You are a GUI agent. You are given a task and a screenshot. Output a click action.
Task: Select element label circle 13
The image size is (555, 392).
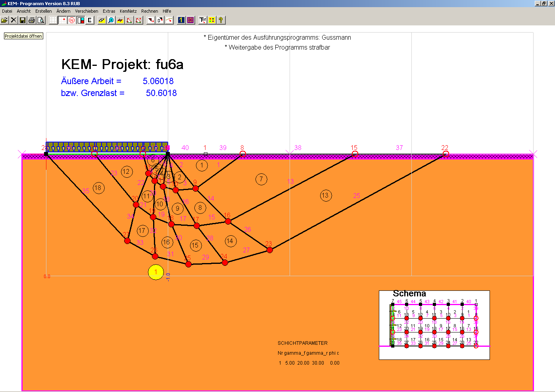326,195
